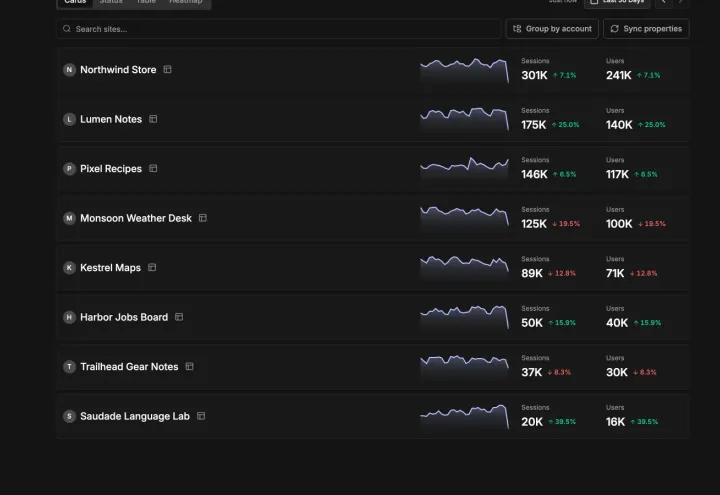Click the magnifier icon in the search box

67,29
